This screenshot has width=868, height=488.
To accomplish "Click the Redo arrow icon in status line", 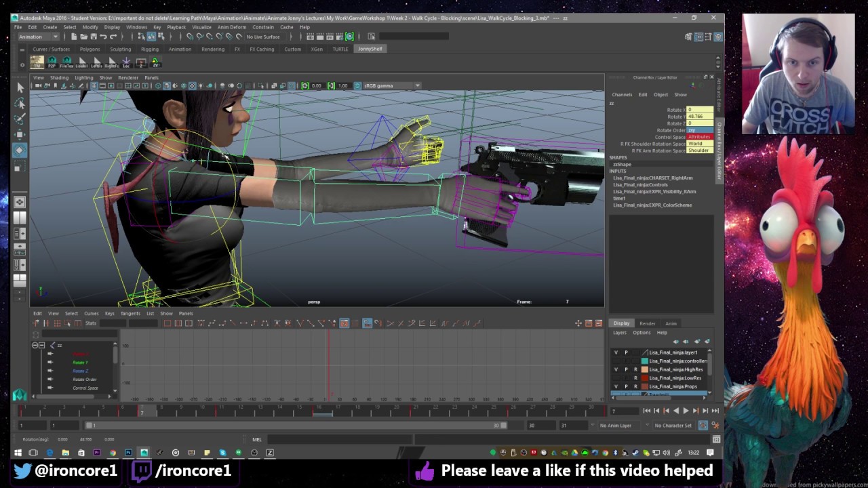I will tap(113, 37).
